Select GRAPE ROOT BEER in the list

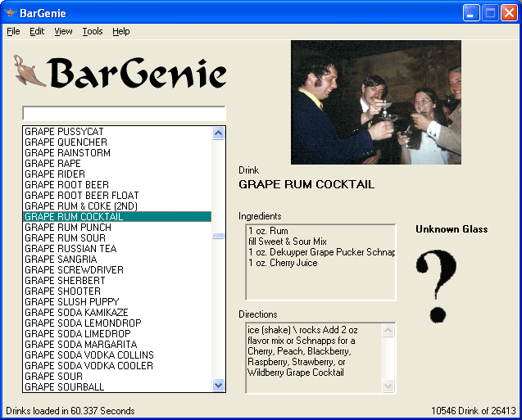point(117,185)
